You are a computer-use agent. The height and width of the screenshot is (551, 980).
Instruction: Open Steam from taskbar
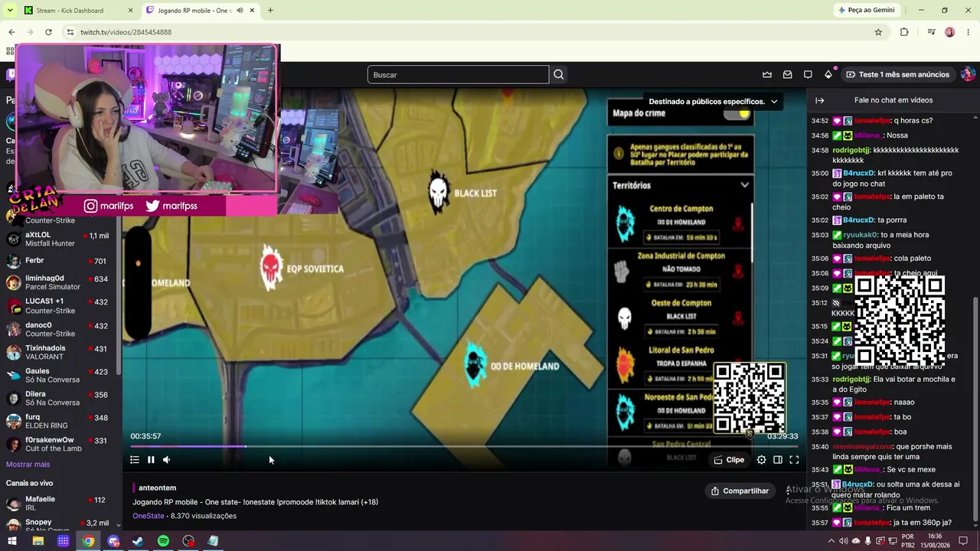(x=138, y=541)
